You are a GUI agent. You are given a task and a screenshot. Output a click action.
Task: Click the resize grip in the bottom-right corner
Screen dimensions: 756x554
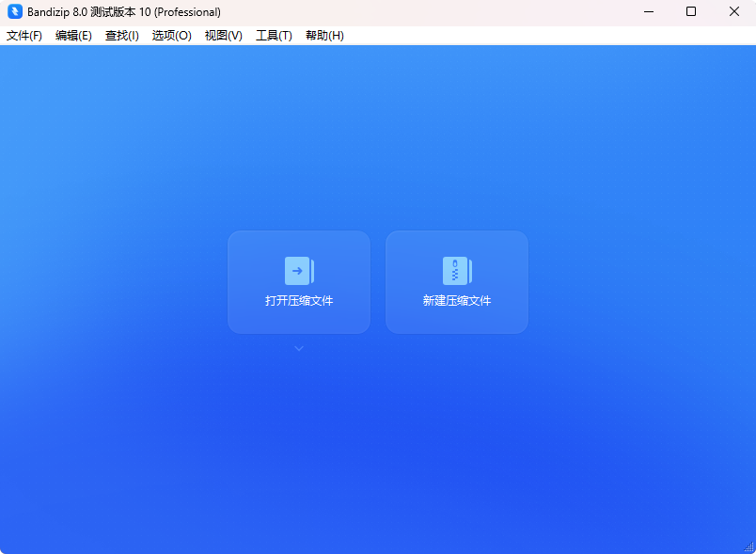click(x=748, y=546)
